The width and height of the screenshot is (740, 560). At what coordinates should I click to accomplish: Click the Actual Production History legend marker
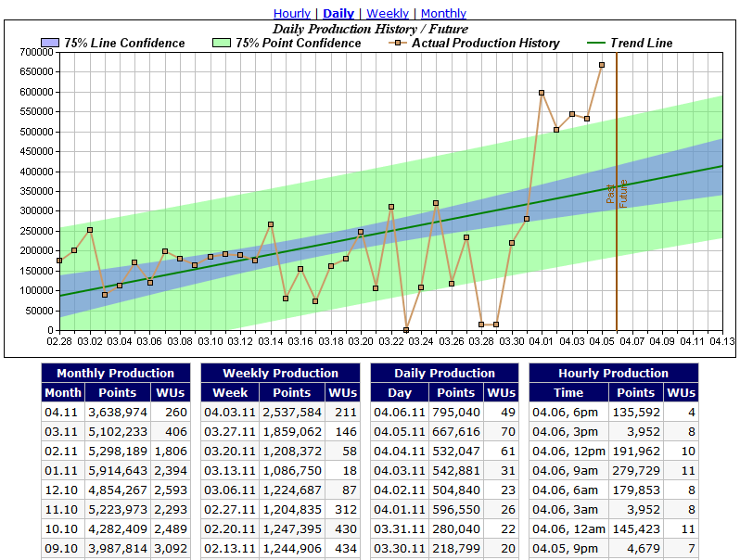(x=398, y=43)
